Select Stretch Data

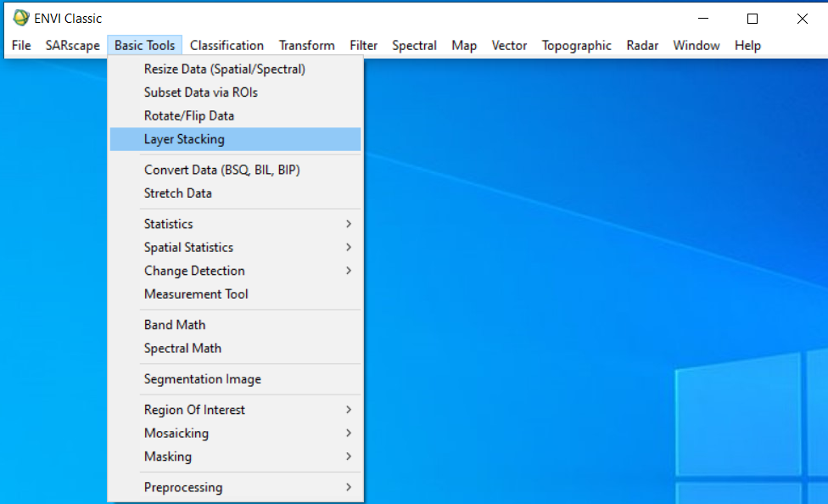[x=236, y=193]
